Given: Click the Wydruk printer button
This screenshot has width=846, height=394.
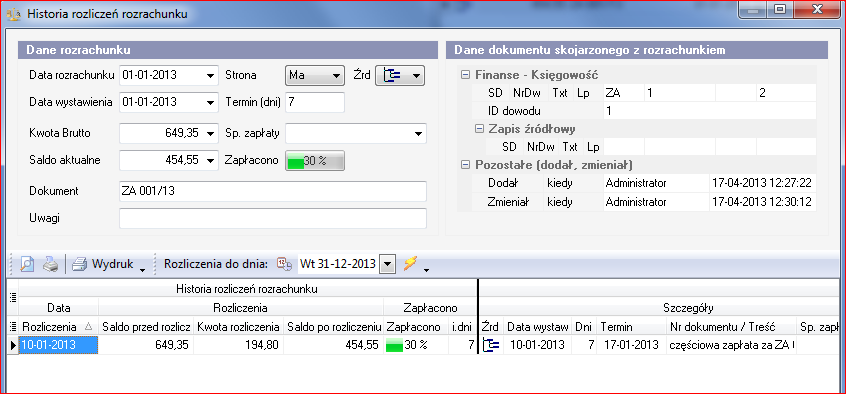Looking at the screenshot, I should click(103, 264).
